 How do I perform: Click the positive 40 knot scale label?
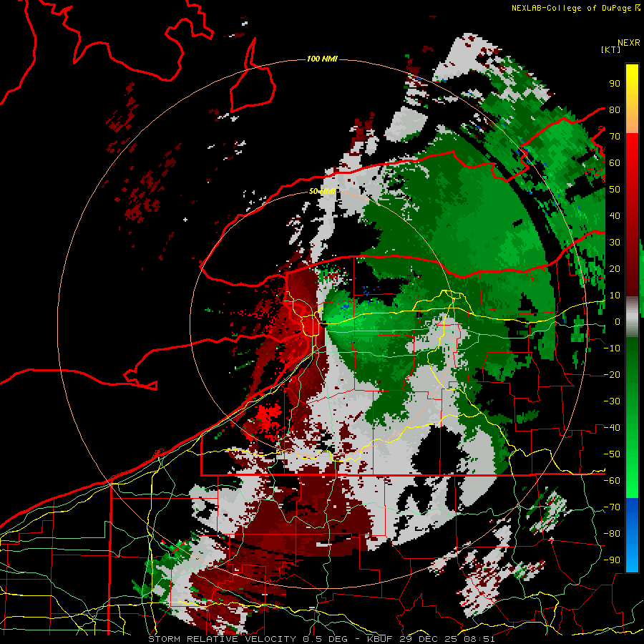615,215
